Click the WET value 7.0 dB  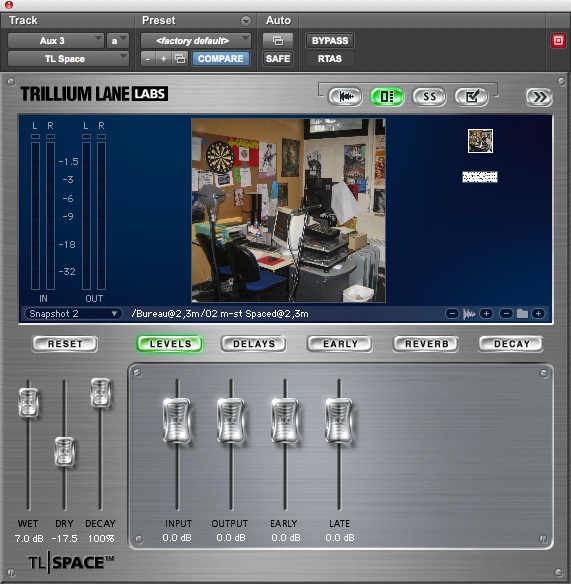click(29, 539)
